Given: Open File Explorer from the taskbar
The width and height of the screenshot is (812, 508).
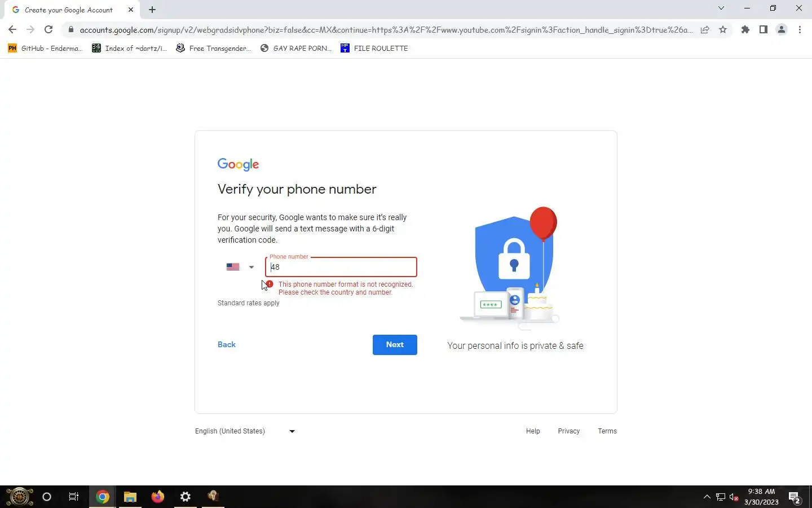Looking at the screenshot, I should 130,497.
